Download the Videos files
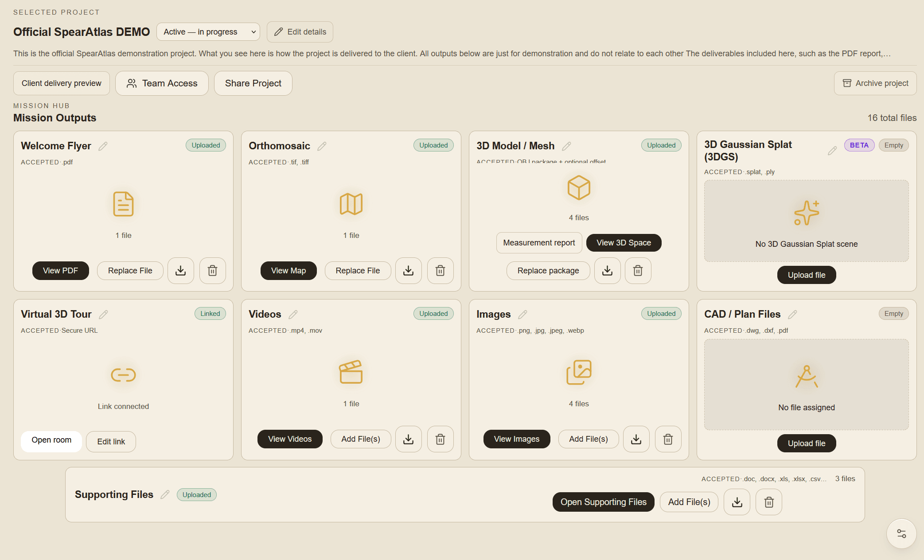 (409, 439)
